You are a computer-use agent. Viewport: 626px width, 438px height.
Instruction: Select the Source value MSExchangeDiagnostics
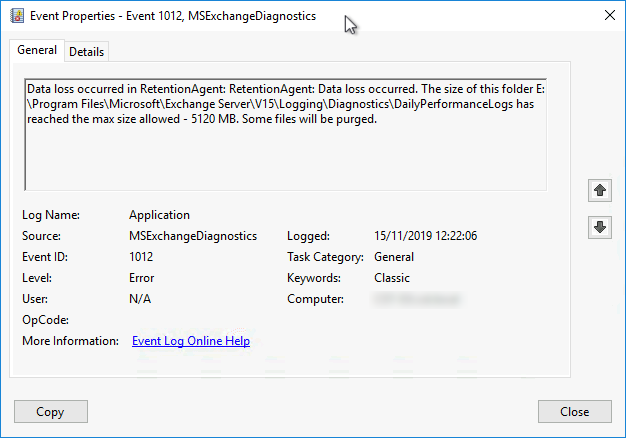click(193, 236)
